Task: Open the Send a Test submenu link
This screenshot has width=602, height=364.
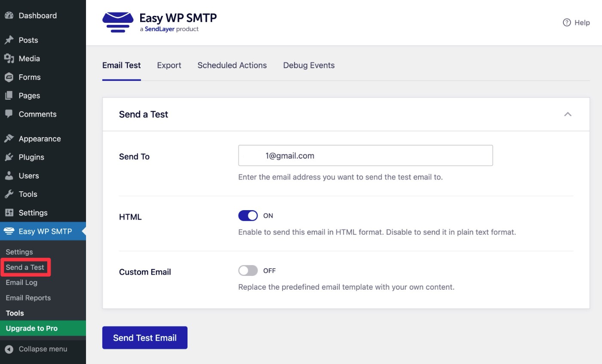Action: click(x=25, y=267)
